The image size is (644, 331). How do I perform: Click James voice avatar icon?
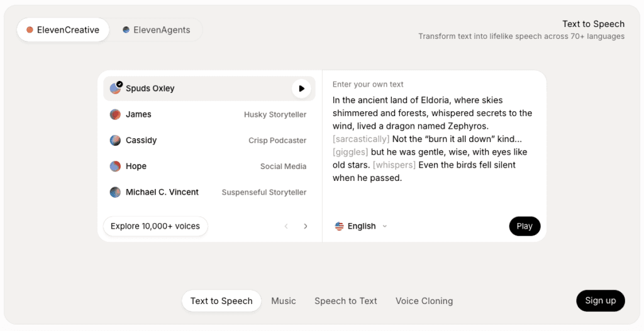[x=115, y=114]
